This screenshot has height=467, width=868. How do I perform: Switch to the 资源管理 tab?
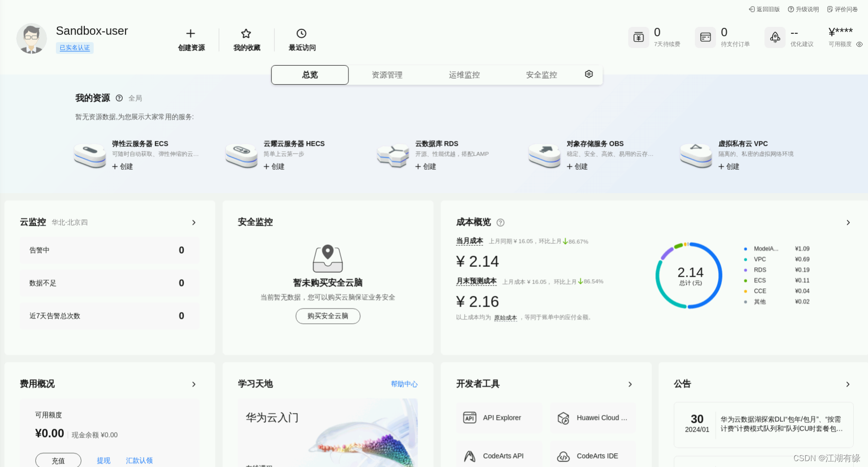(x=387, y=75)
